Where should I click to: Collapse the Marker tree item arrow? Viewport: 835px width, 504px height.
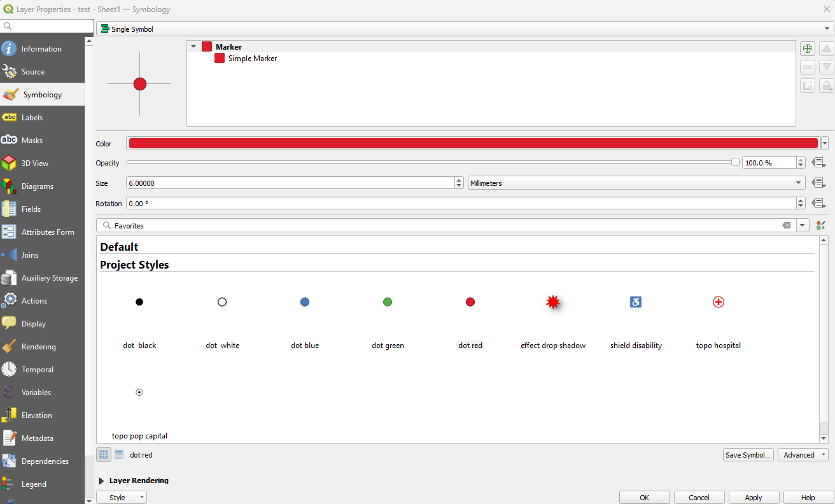[x=193, y=46]
